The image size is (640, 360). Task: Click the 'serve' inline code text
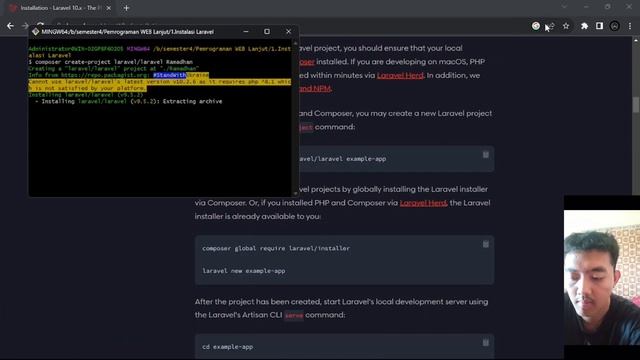pyautogui.click(x=294, y=316)
